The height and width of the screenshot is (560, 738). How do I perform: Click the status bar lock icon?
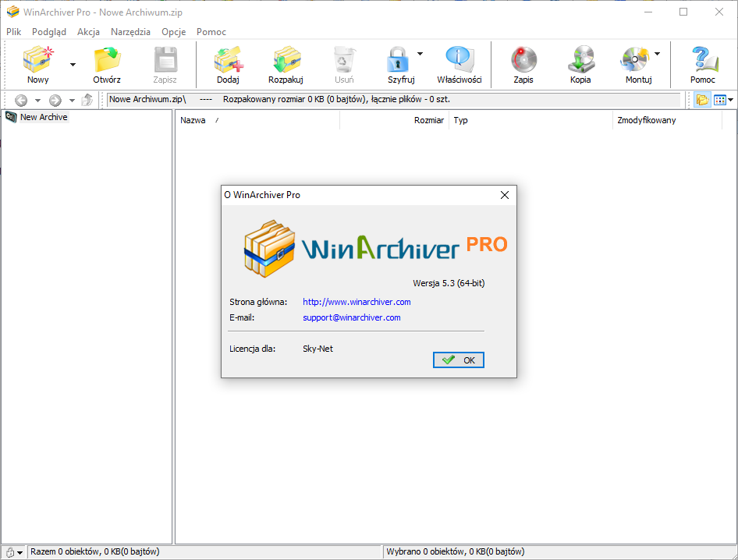tap(10, 552)
